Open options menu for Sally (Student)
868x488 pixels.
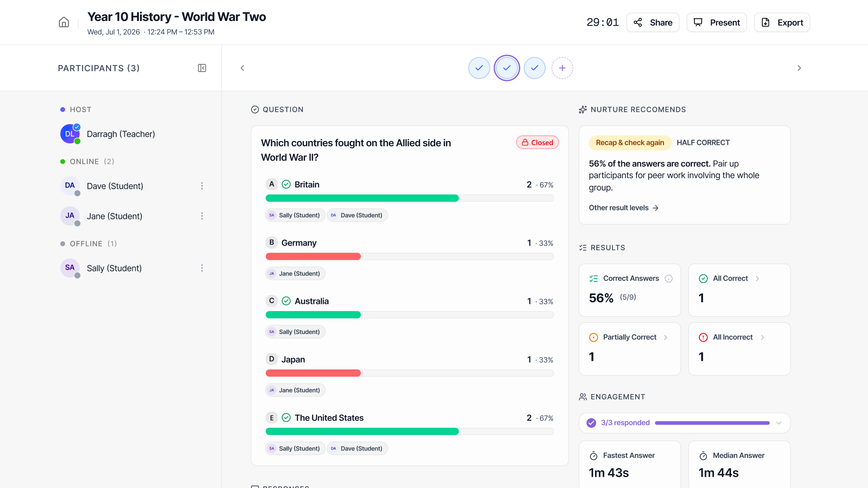(202, 268)
